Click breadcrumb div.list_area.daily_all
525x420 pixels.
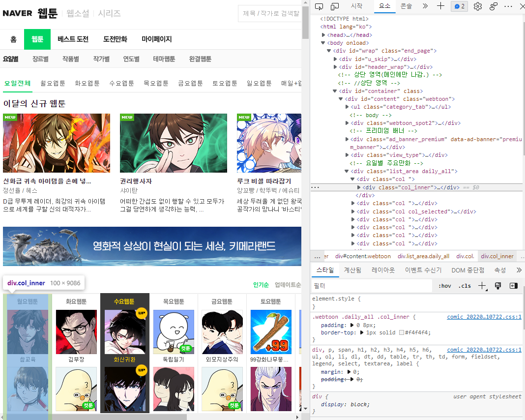[x=423, y=256]
